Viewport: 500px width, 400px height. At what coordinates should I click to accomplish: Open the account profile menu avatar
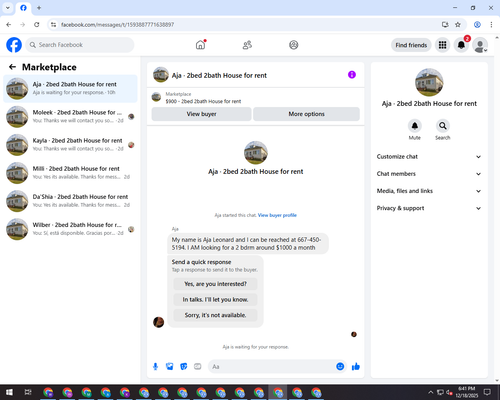click(480, 45)
